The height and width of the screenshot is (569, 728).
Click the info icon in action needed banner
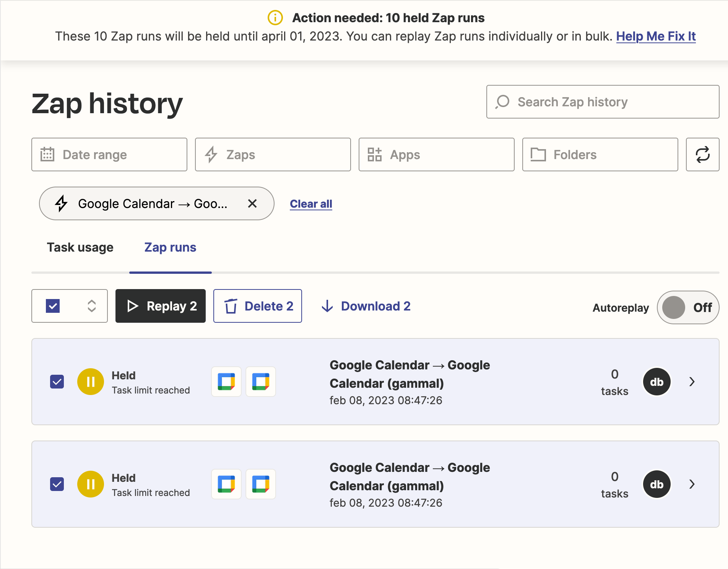coord(275,18)
